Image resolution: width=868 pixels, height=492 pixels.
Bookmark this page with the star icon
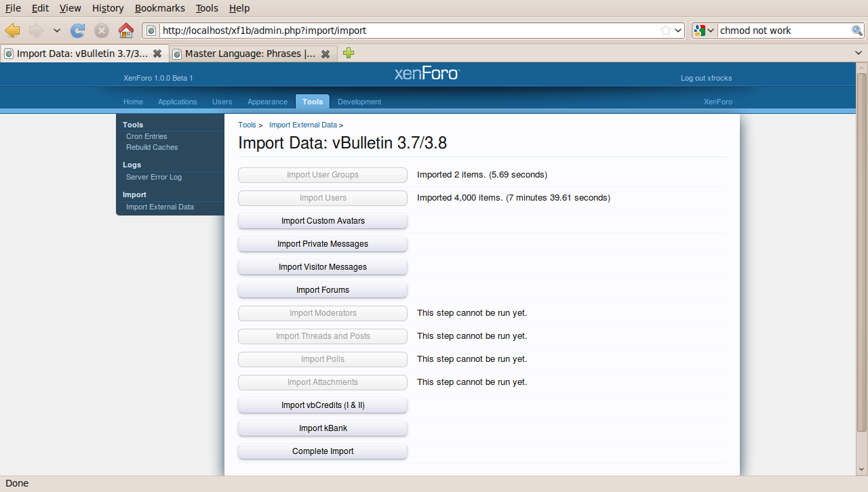666,30
